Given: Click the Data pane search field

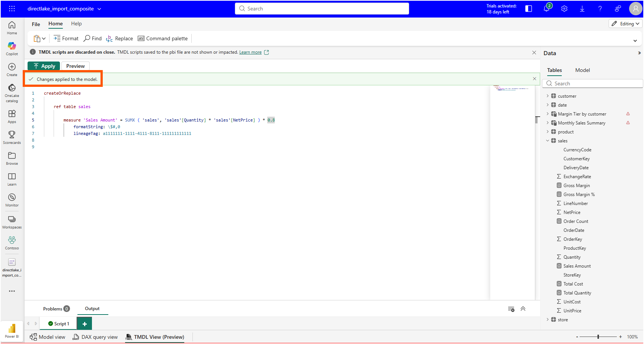Looking at the screenshot, I should click(x=593, y=83).
